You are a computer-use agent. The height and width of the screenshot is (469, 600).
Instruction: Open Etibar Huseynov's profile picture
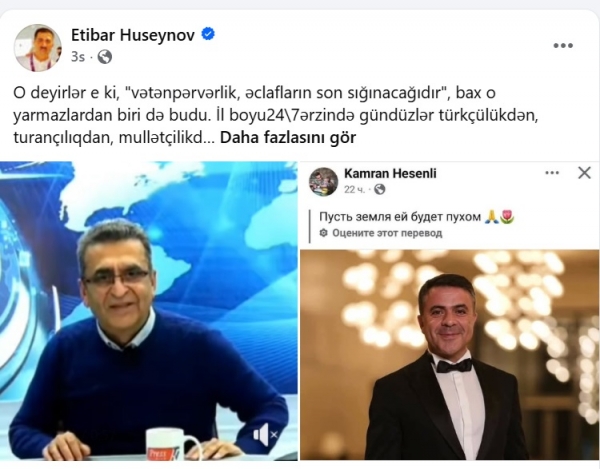(38, 47)
